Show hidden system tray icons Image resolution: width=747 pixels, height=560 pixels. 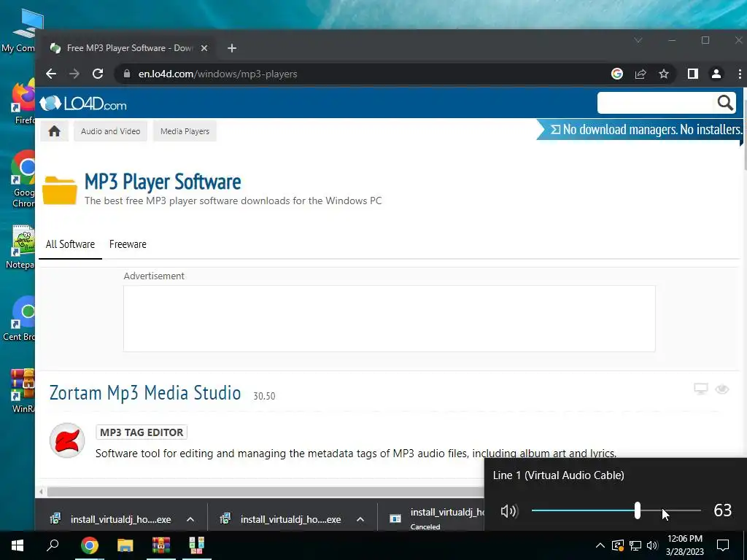(x=600, y=545)
